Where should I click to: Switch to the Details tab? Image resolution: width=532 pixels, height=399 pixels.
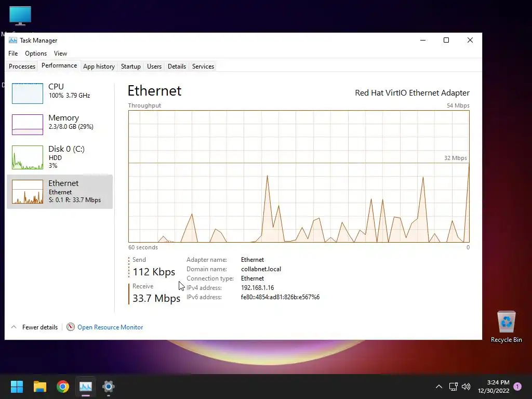coord(177,66)
